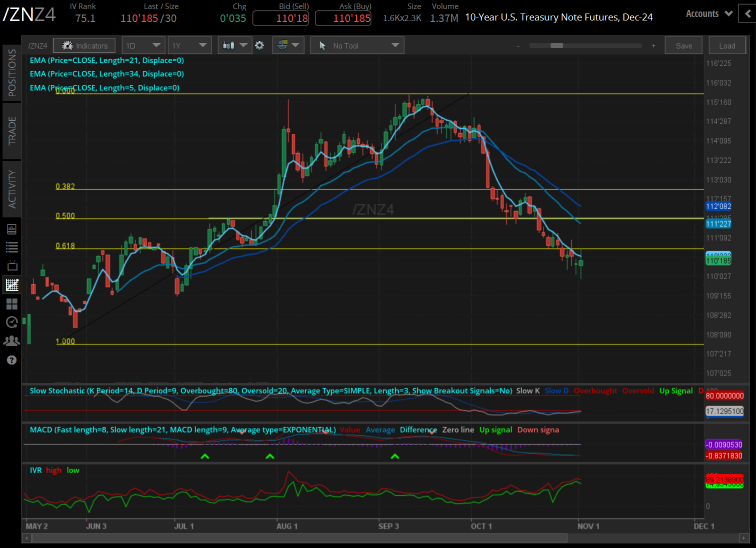Screen dimensions: 756x548
Task: Open the history clock icon in sidebar
Action: point(12,322)
